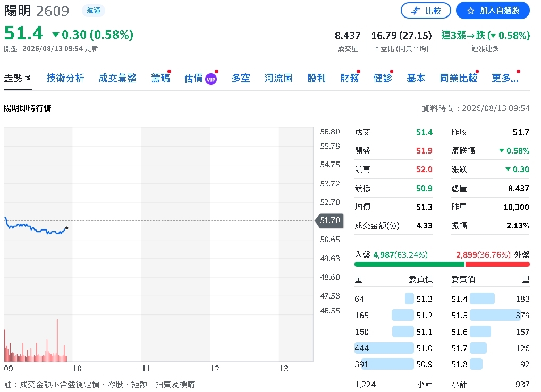This screenshot has width=541, height=392.
Task: Click the 振幅 2.13% value
Action: [518, 225]
